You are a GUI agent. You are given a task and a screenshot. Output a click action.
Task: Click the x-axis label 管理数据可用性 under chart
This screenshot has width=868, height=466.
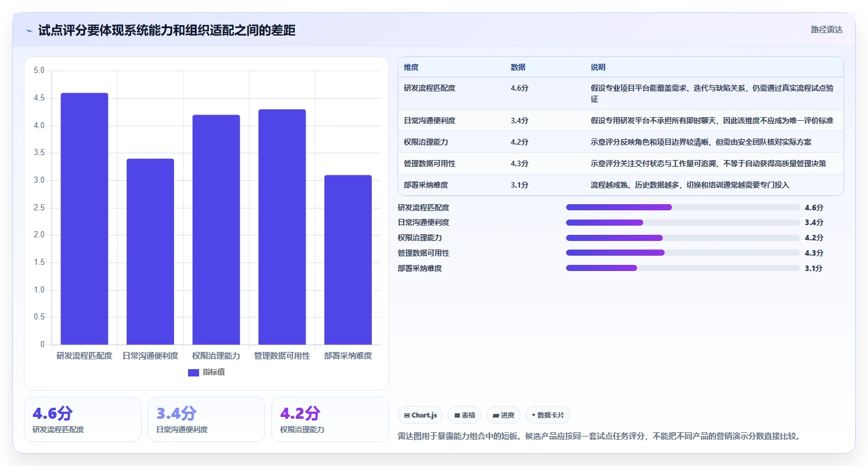(282, 356)
